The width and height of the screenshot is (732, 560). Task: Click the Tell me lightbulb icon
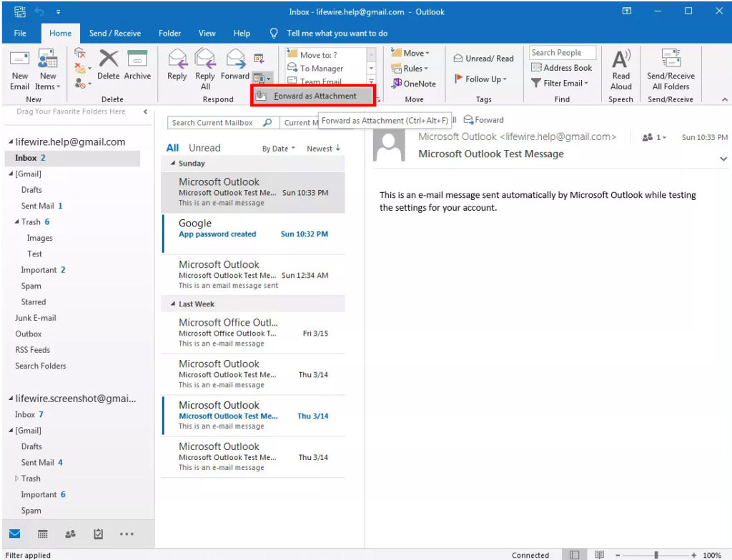pos(274,33)
